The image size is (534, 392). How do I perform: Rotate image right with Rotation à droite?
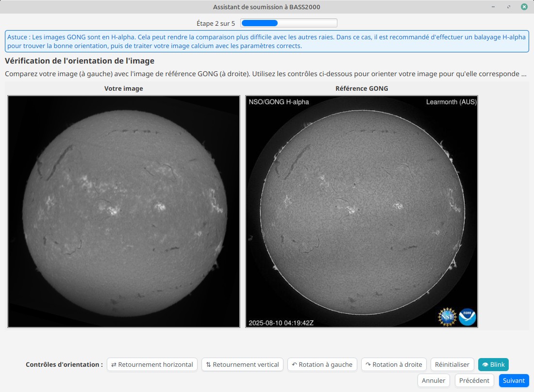[394, 364]
